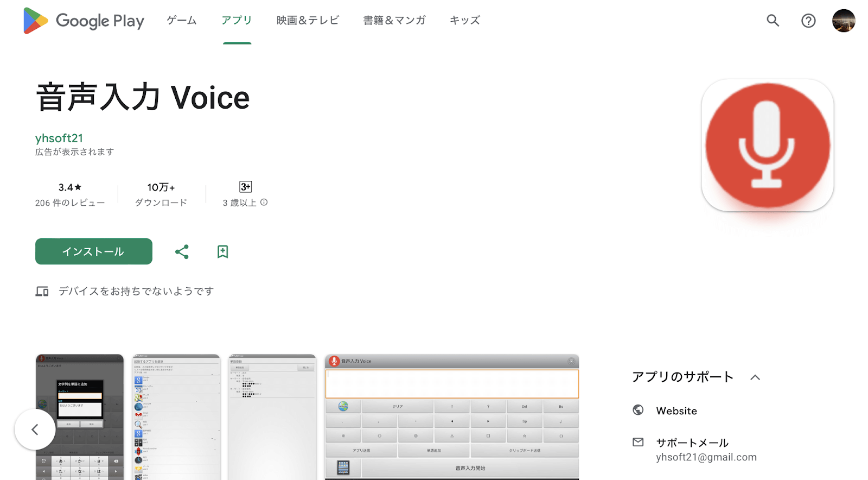Add app to wishlist bookmark icon
Image resolution: width=868 pixels, height=480 pixels.
(222, 251)
